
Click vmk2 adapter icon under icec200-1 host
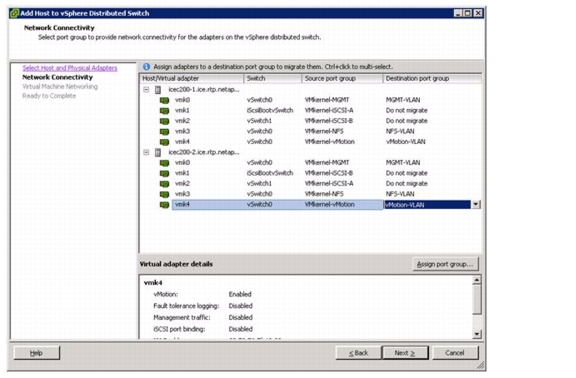(164, 121)
